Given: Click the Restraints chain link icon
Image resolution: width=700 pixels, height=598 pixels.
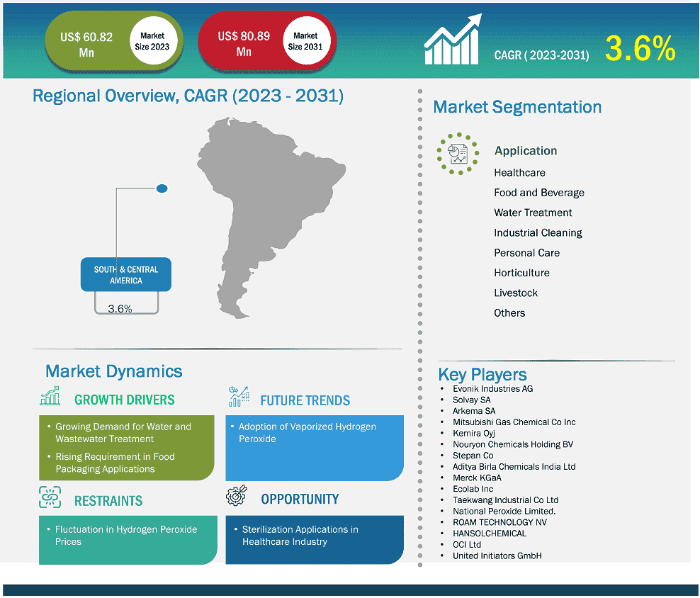Looking at the screenshot, I should coord(50,498).
